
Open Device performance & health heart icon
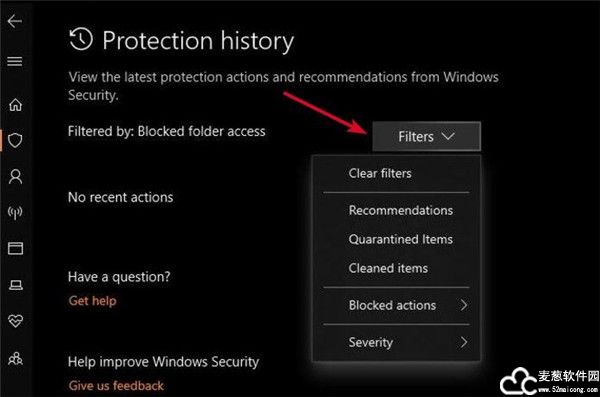15,321
